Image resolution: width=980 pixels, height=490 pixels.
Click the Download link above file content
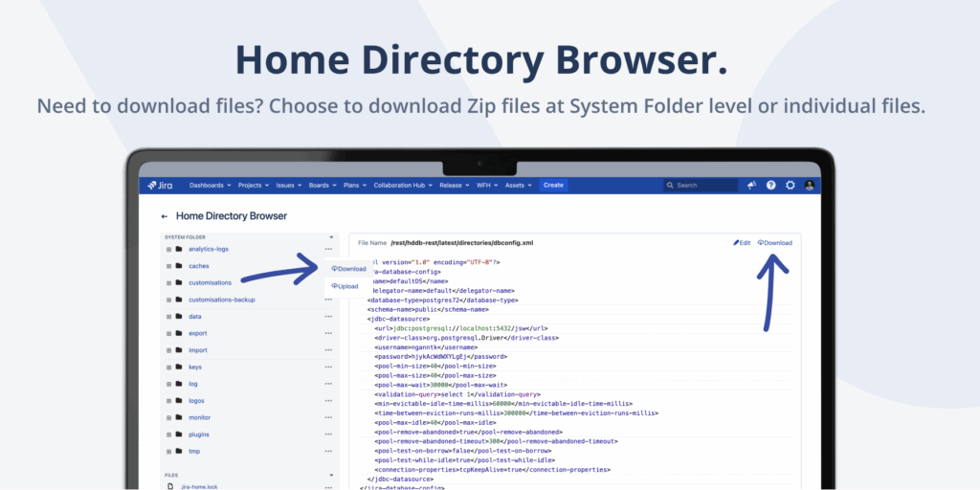[775, 243]
